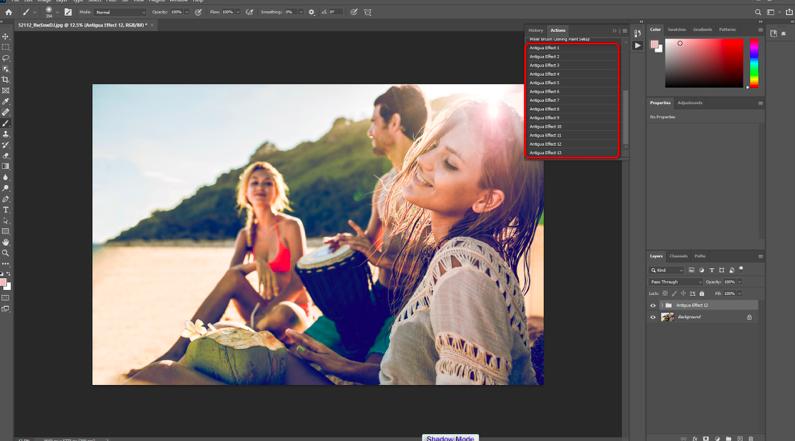
Task: Open the Pass Through blend mode dropdown
Action: (675, 282)
